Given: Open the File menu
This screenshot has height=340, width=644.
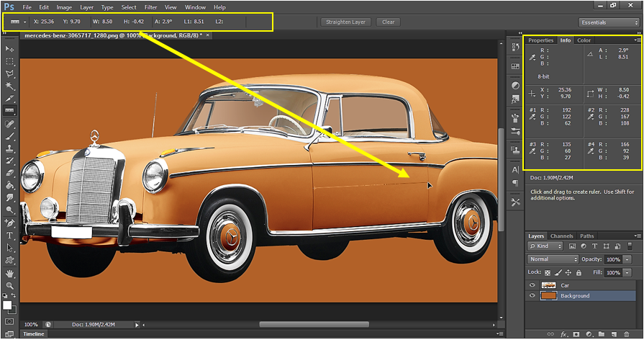Looking at the screenshot, I should pos(27,7).
